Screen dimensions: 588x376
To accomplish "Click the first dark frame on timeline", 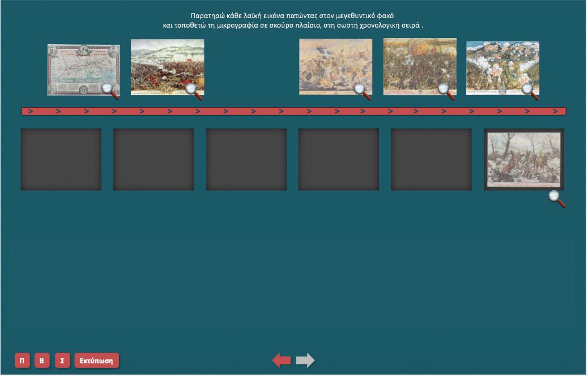I will (61, 159).
